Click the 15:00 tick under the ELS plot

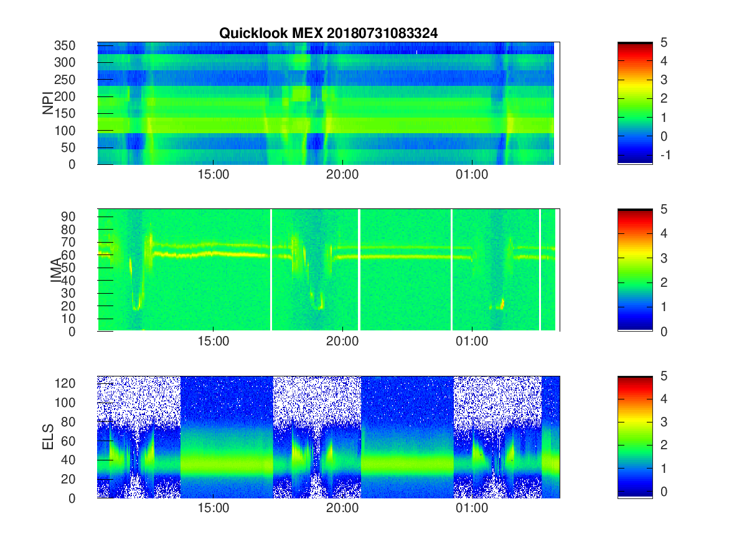(x=214, y=508)
